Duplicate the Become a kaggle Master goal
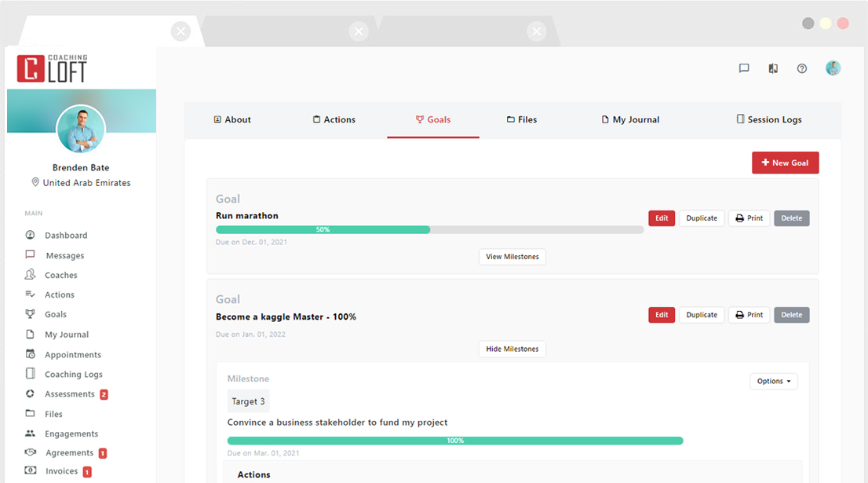 [x=702, y=315]
